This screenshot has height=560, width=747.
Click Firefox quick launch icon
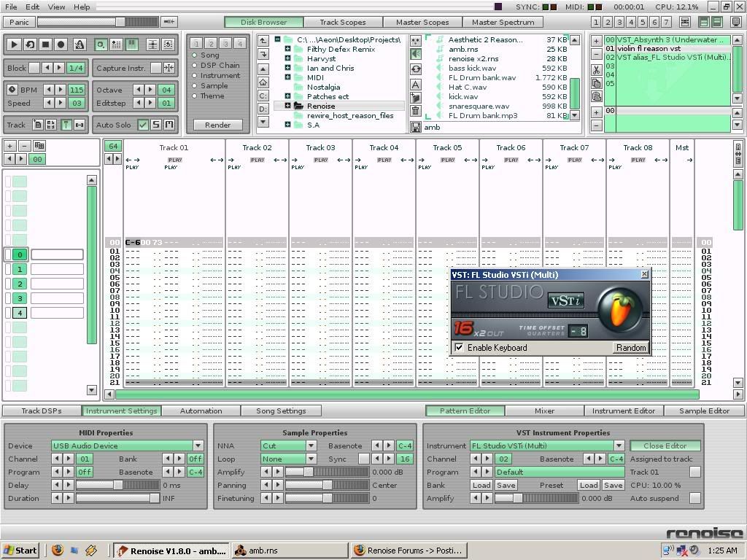click(x=58, y=551)
